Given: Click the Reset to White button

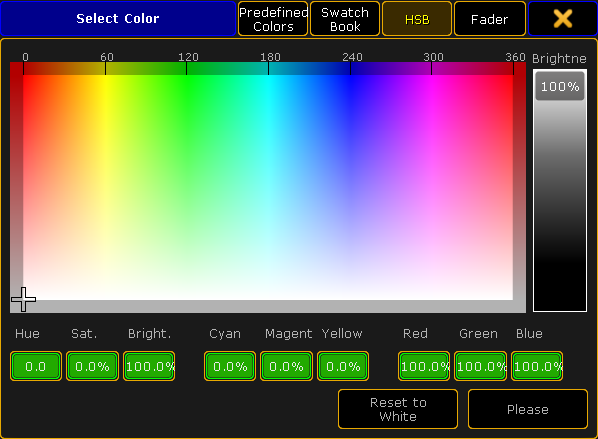Looking at the screenshot, I should click(398, 409).
